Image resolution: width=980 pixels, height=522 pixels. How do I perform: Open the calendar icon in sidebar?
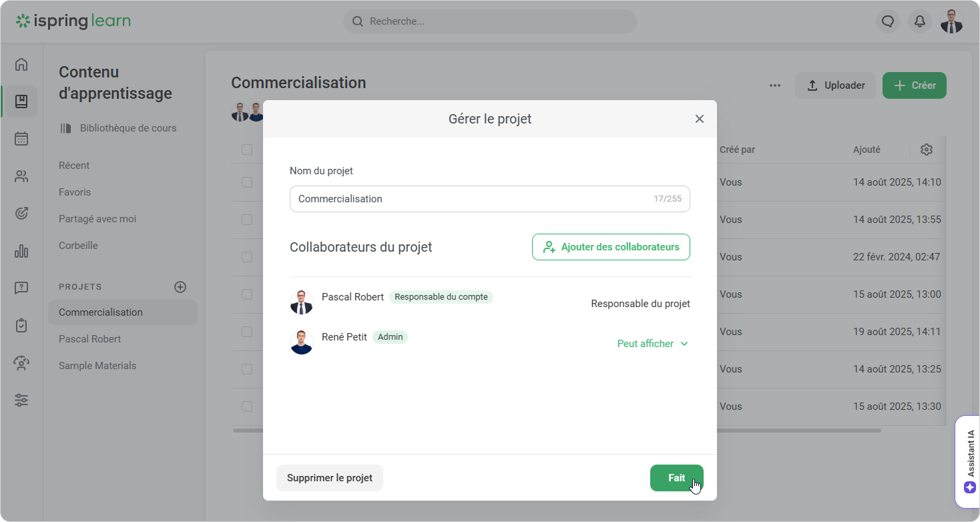tap(21, 139)
